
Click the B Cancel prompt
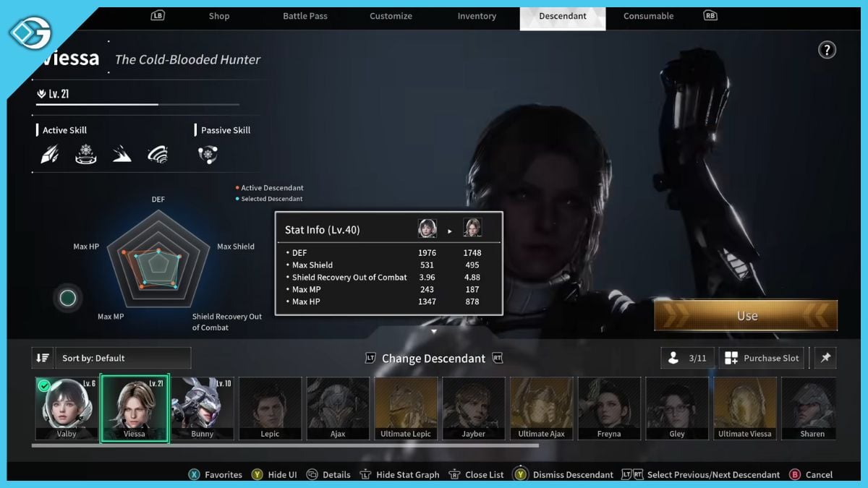pyautogui.click(x=811, y=475)
